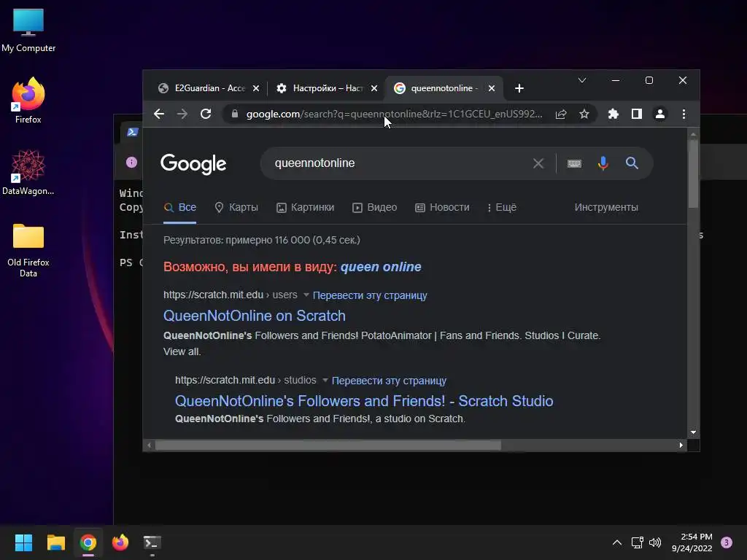Click the forward navigation arrow in Chrome
Screen dimensions: 747x560
pyautogui.click(x=182, y=114)
